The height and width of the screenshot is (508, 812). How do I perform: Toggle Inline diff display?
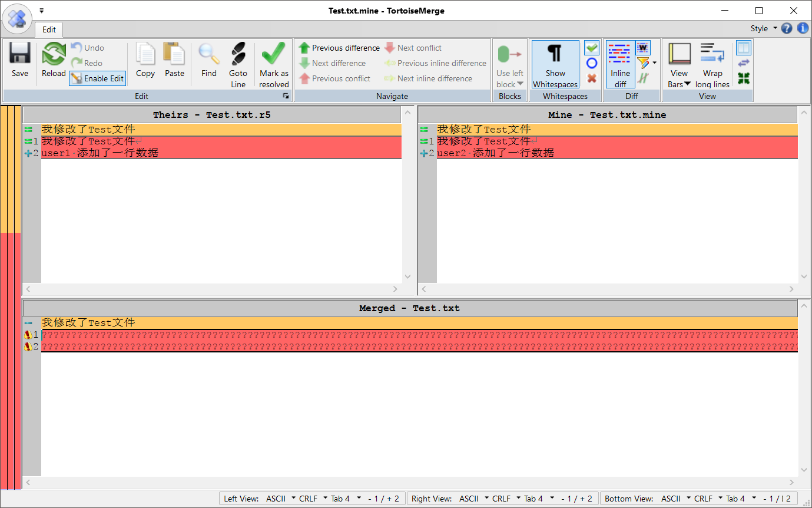620,65
